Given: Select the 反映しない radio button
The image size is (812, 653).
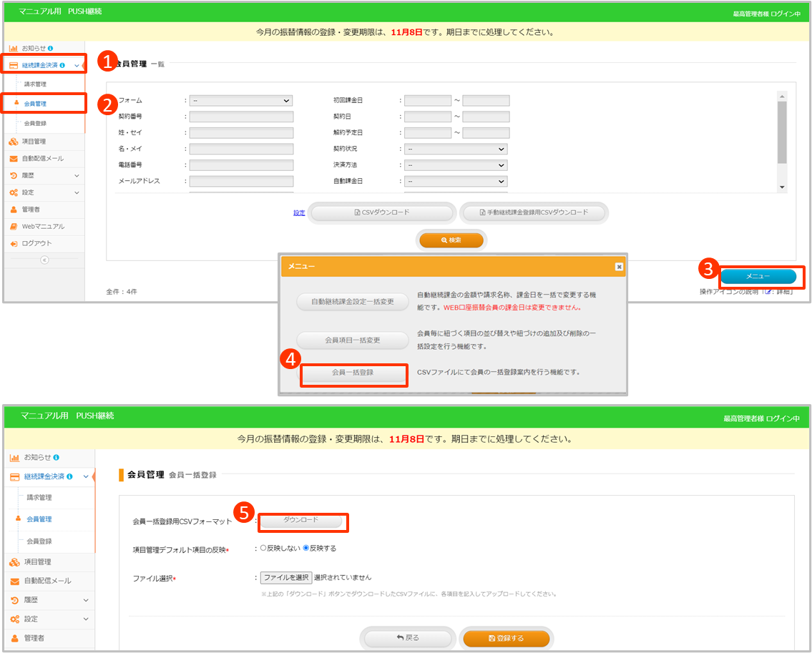Looking at the screenshot, I should point(263,549).
